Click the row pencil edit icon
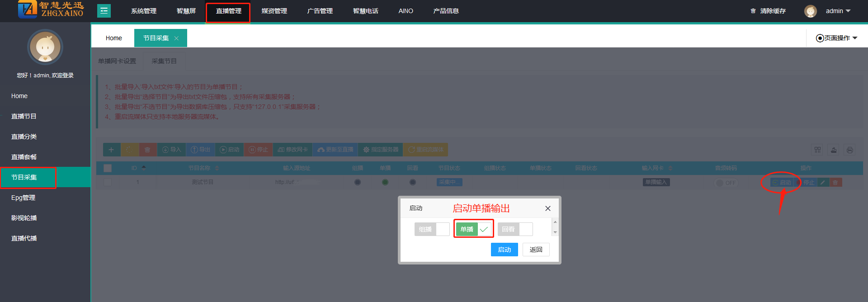868x302 pixels. [x=823, y=183]
